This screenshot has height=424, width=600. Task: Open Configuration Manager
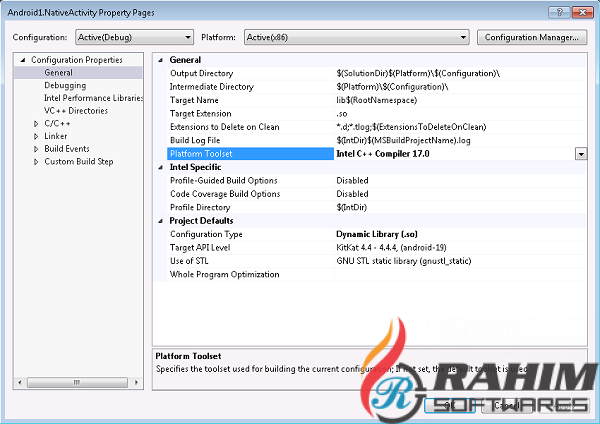point(532,37)
